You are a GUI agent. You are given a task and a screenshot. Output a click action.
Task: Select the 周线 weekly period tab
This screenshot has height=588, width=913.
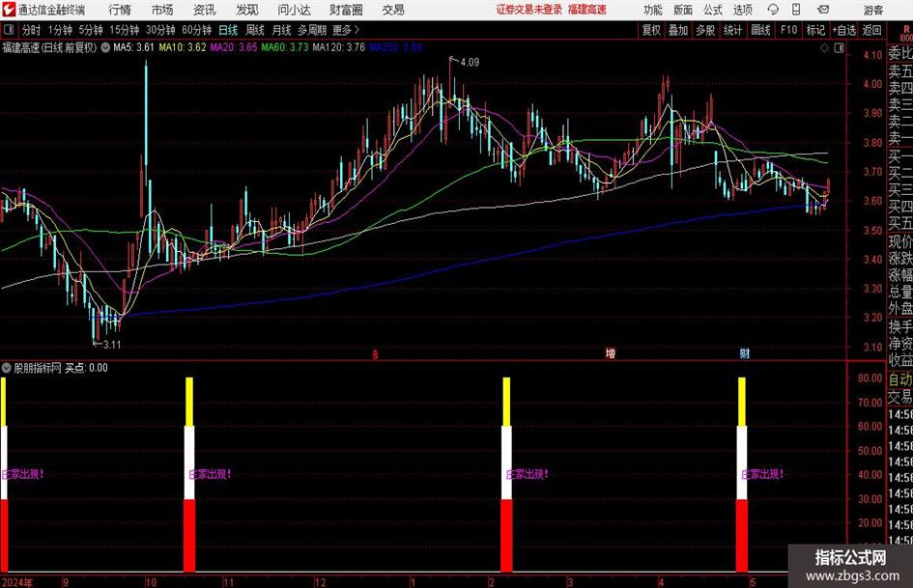click(x=255, y=30)
